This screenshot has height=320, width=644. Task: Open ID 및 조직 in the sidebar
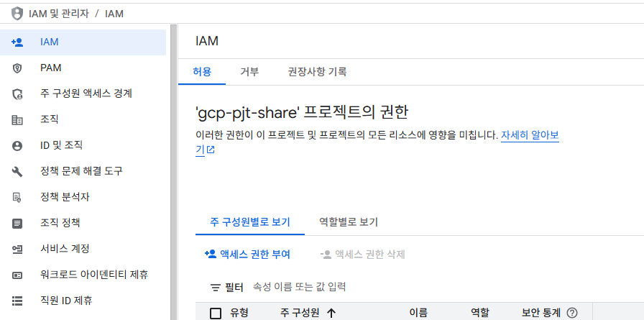[x=83, y=145]
